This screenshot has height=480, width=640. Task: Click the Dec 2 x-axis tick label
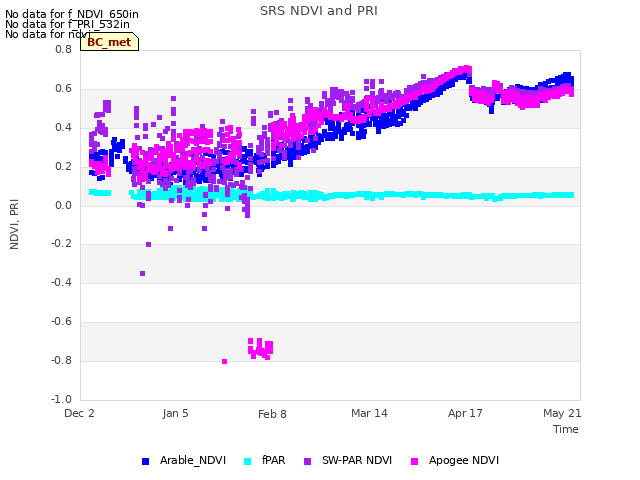79,413
